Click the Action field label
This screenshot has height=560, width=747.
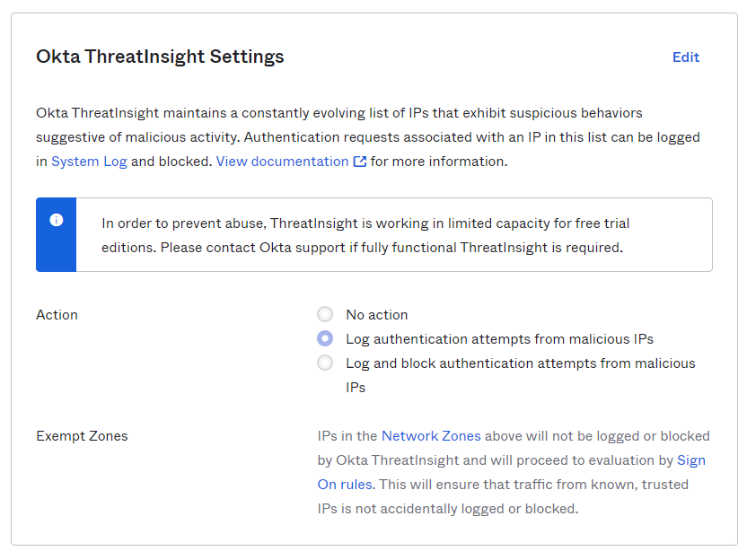(x=57, y=315)
